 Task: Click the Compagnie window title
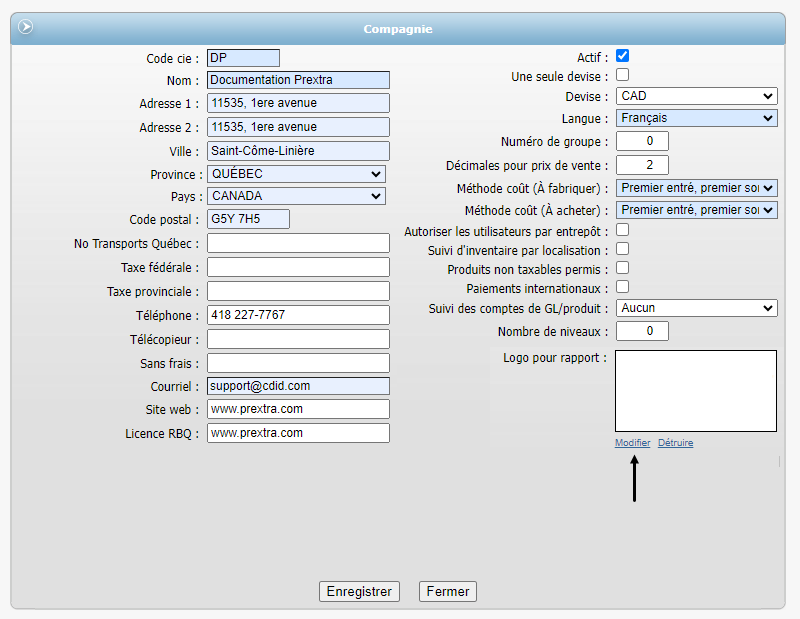click(398, 29)
